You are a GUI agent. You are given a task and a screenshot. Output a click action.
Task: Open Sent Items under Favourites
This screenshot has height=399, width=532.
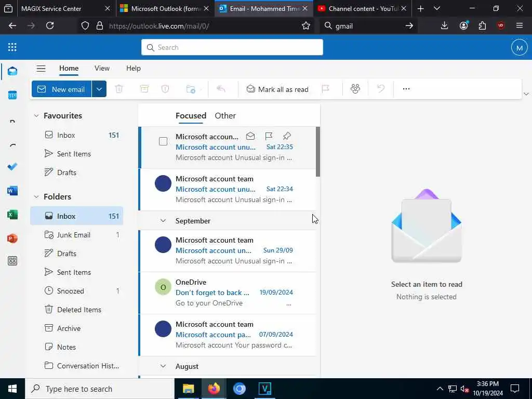coord(77,154)
